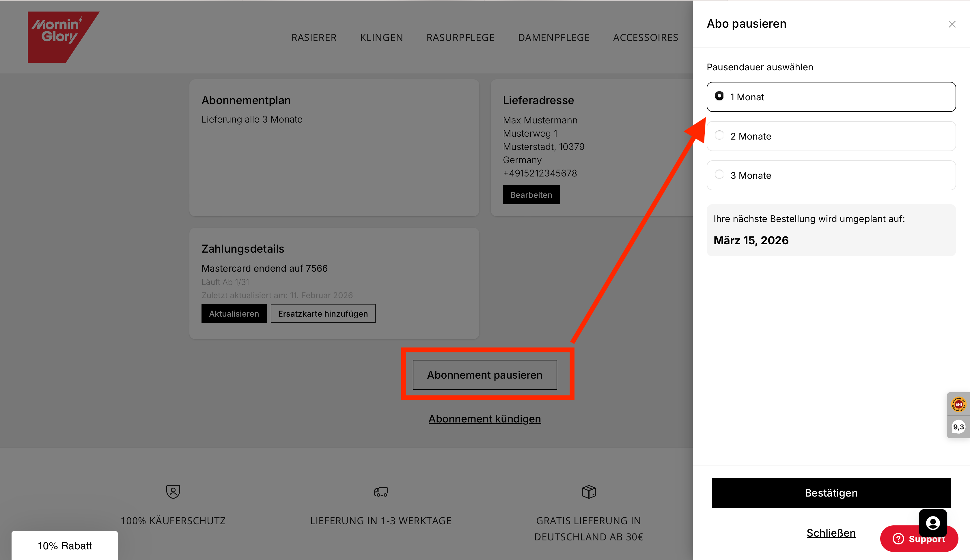Click the delivery truck icon
This screenshot has height=560, width=970.
(381, 492)
